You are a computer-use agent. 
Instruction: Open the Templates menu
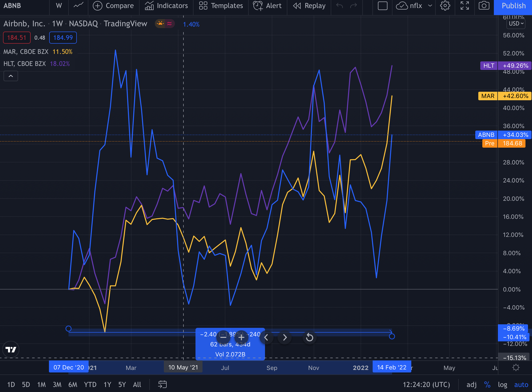221,6
